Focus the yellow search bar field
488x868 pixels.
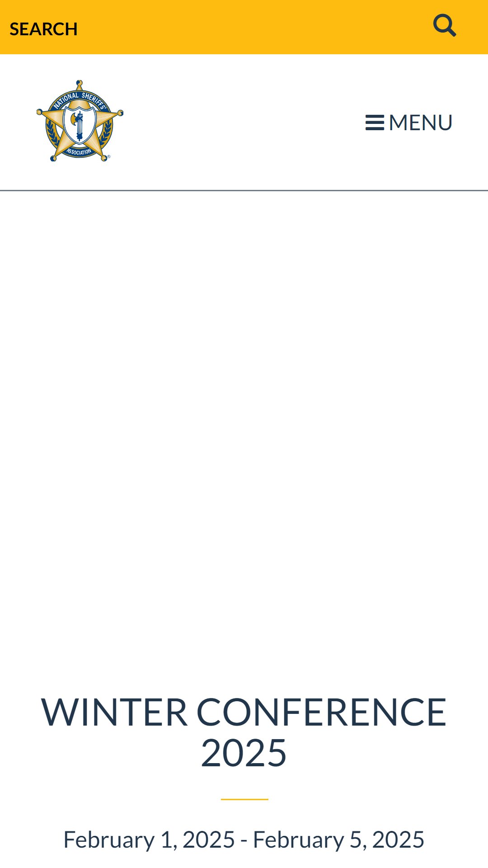click(x=244, y=27)
